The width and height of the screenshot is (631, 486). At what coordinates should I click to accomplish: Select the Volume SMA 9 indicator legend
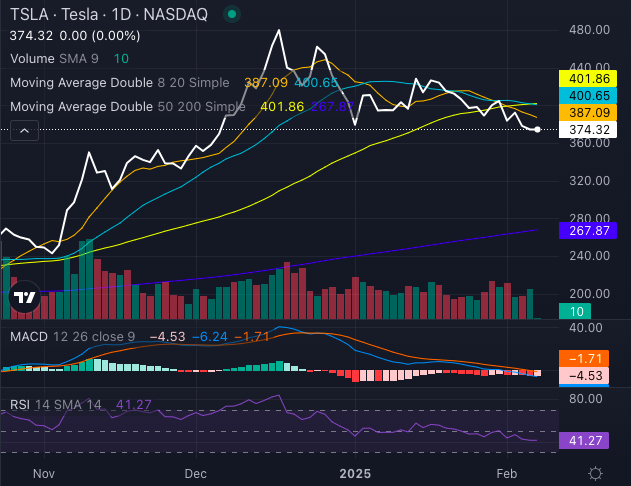48,59
